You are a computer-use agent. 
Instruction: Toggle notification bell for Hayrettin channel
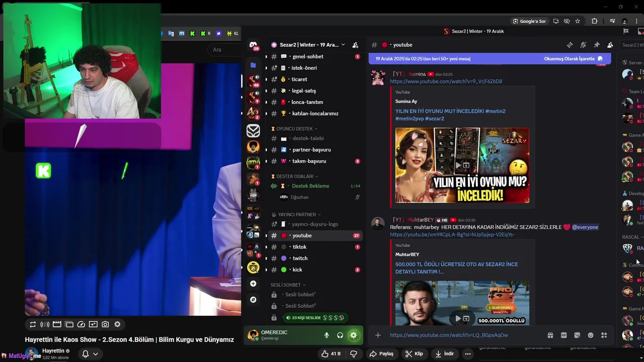[x=86, y=354]
